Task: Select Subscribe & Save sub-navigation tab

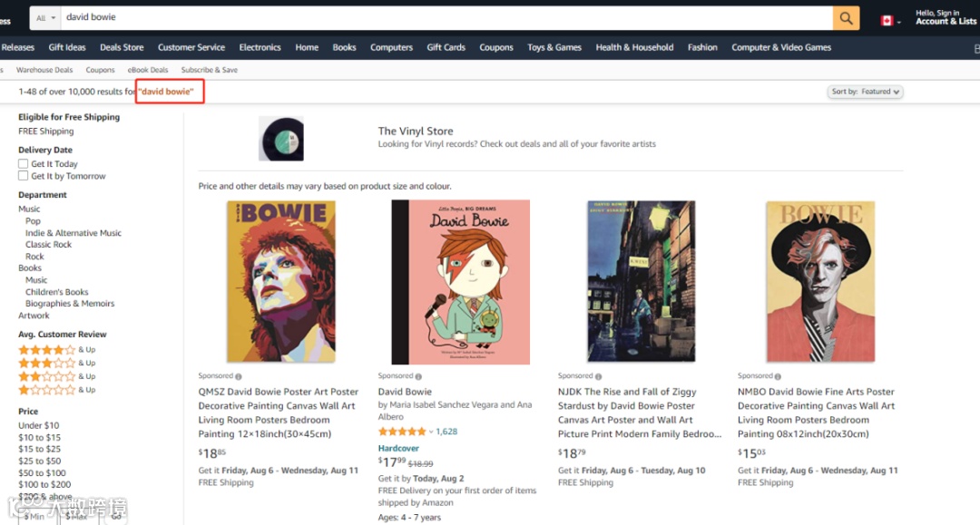Action: pyautogui.click(x=210, y=70)
